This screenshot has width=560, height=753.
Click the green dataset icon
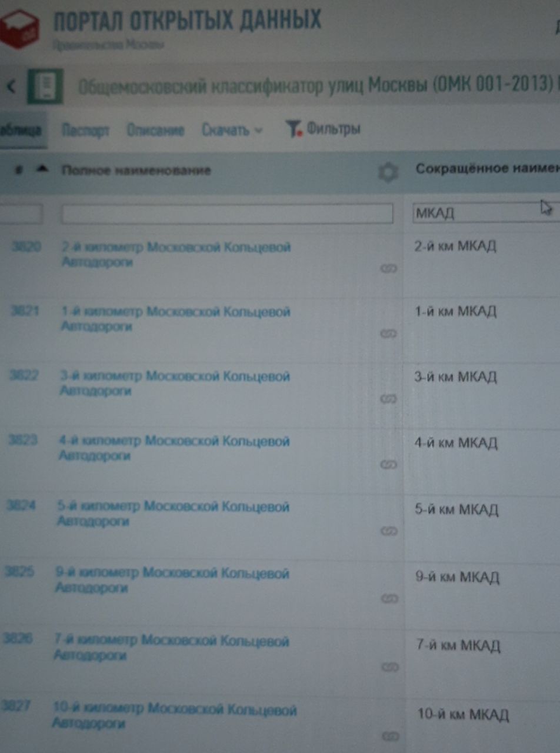pos(46,86)
